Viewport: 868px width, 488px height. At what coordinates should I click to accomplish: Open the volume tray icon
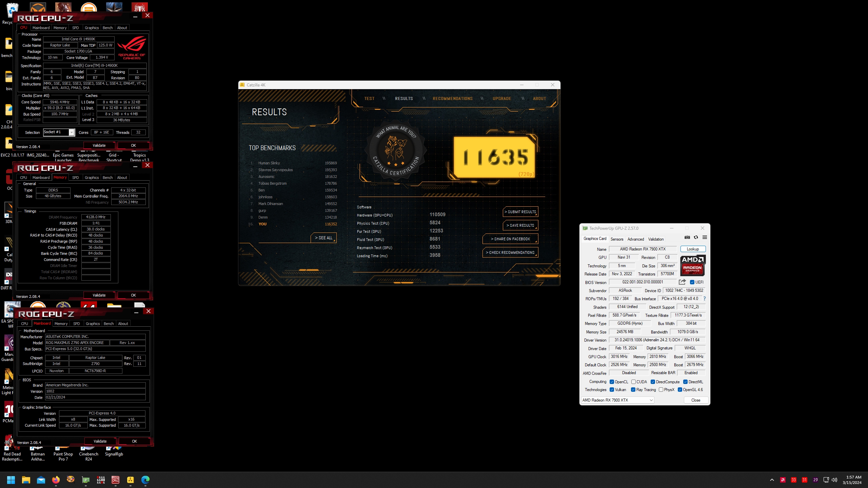tap(834, 480)
